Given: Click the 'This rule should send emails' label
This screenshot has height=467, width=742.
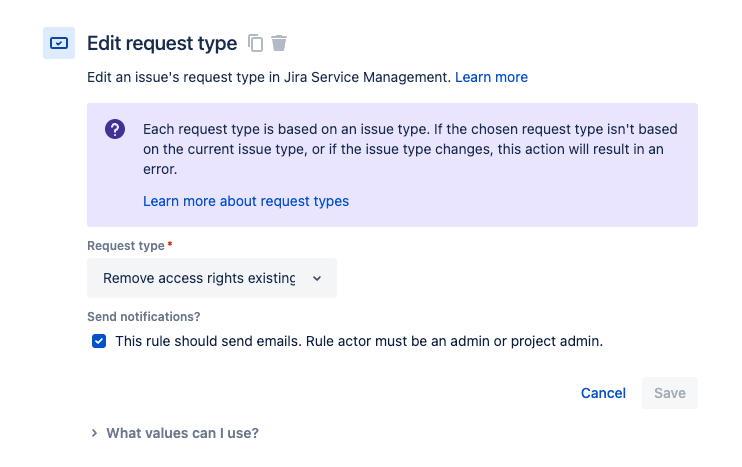Looking at the screenshot, I should [359, 341].
